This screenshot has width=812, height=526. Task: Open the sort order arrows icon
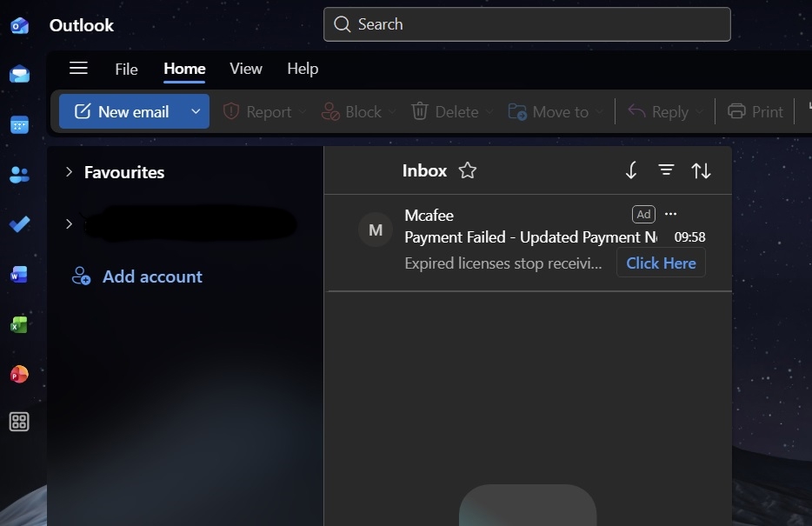pos(702,170)
